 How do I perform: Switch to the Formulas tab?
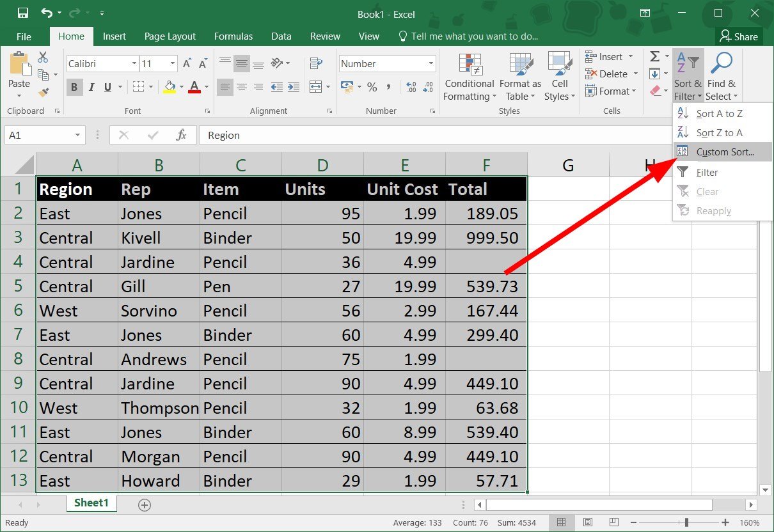point(233,36)
